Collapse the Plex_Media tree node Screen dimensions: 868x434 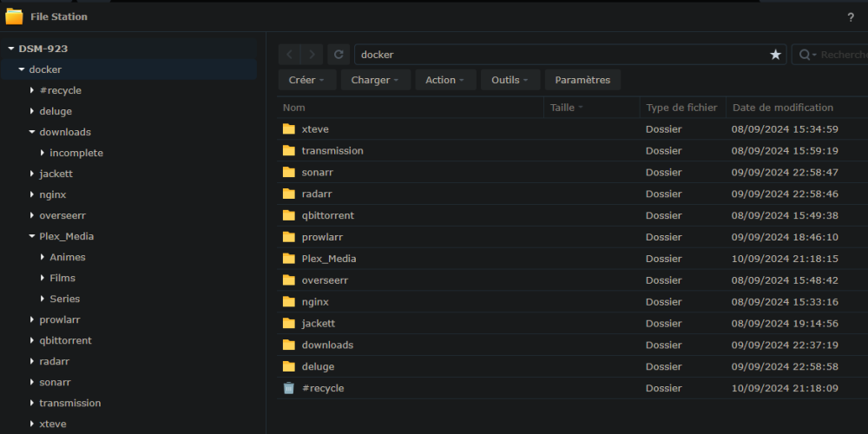pos(32,236)
